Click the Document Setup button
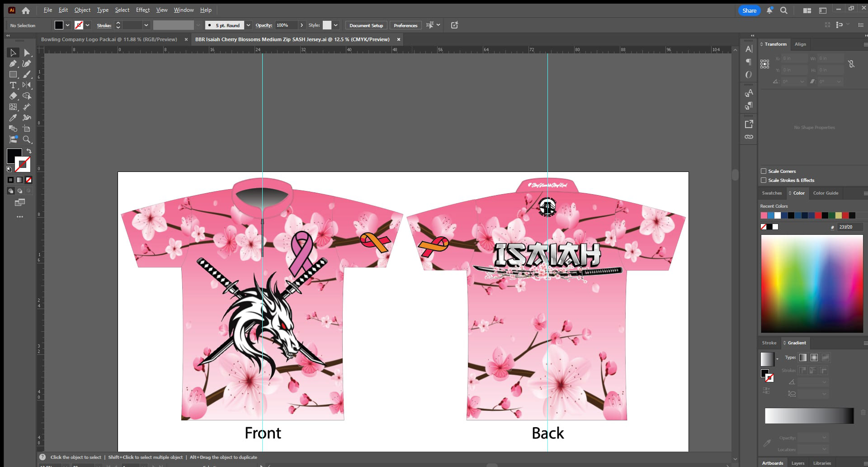Image resolution: width=868 pixels, height=467 pixels. click(366, 25)
